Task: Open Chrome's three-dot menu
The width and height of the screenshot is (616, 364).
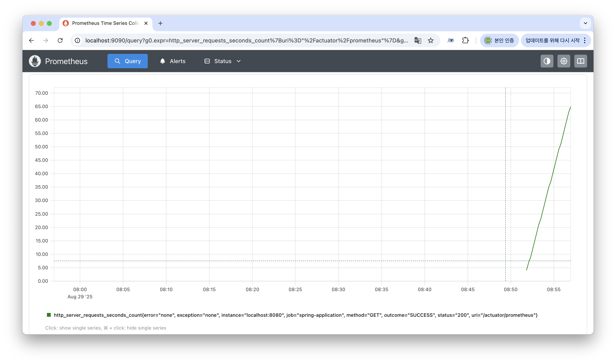Action: 585,40
